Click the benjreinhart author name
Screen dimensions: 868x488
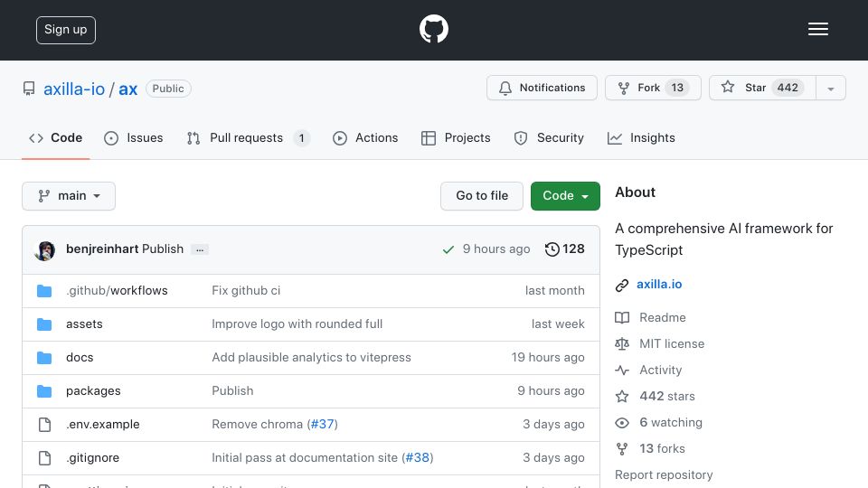coord(102,249)
